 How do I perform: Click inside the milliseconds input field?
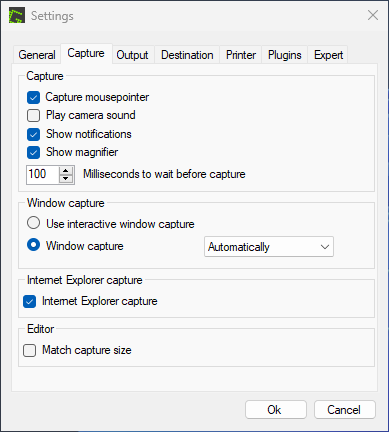[x=43, y=175]
